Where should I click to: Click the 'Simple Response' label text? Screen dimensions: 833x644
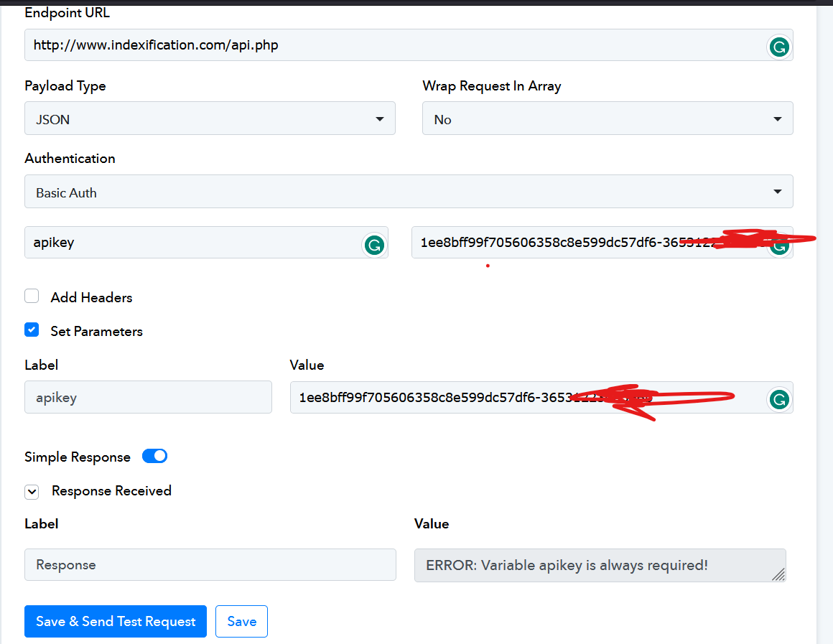[78, 457]
